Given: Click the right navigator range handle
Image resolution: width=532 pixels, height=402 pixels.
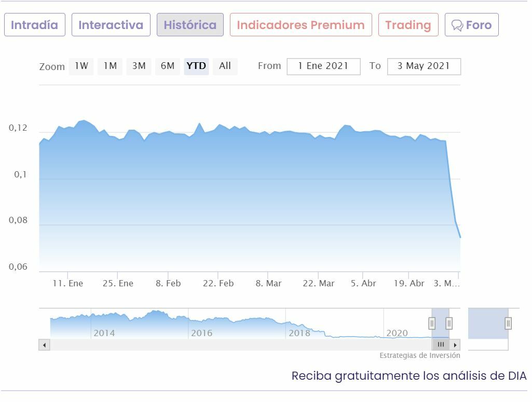Looking at the screenshot, I should point(449,323).
